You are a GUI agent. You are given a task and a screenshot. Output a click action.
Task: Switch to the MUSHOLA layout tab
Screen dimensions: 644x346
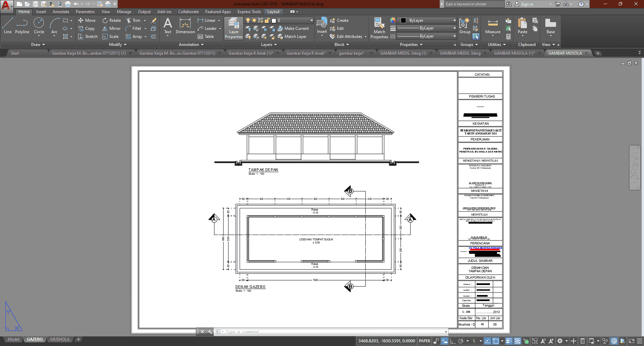click(60, 339)
